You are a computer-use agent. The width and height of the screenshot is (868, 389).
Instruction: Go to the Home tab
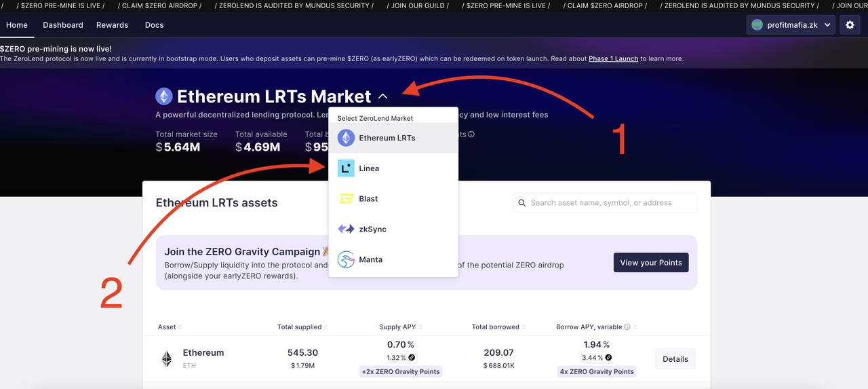click(17, 25)
